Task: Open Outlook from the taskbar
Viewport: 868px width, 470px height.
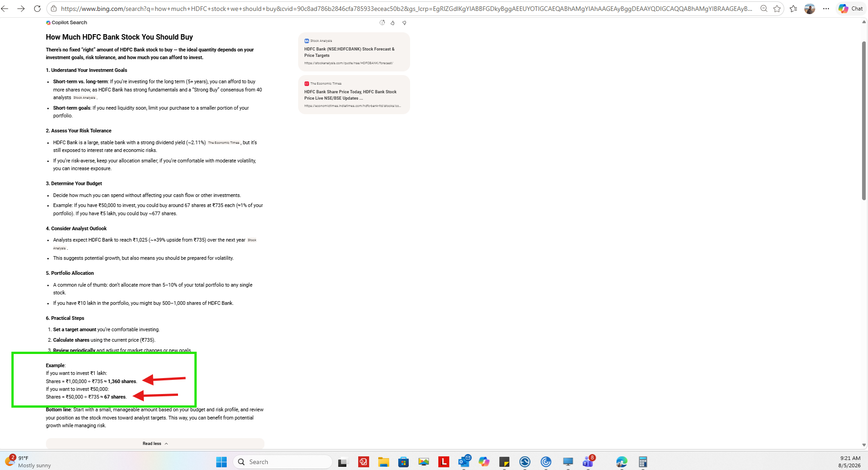Action: [x=464, y=461]
